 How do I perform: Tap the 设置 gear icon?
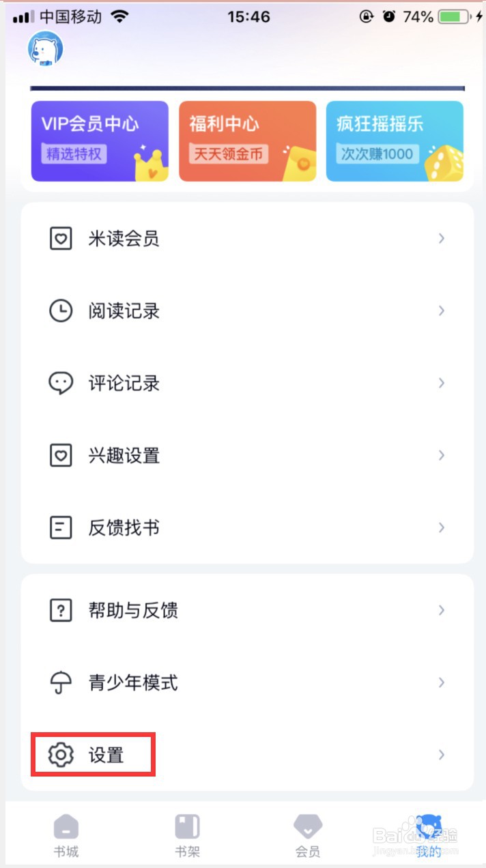coord(61,755)
